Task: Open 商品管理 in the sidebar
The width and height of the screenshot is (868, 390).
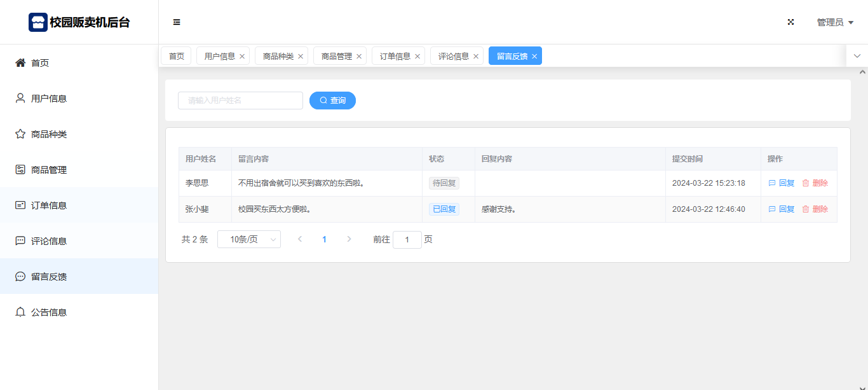Action: [48, 170]
